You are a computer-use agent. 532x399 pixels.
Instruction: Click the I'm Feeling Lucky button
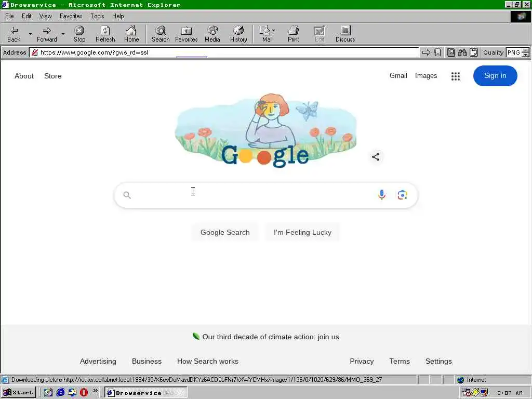click(x=302, y=232)
